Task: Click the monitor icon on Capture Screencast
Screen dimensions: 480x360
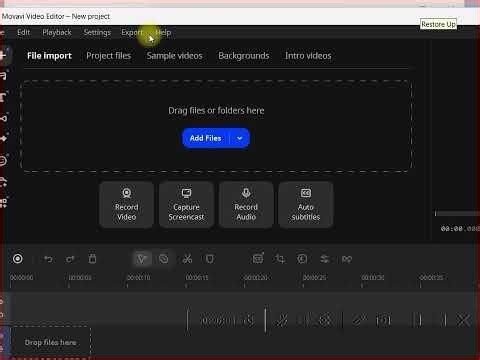Action: coord(186,193)
